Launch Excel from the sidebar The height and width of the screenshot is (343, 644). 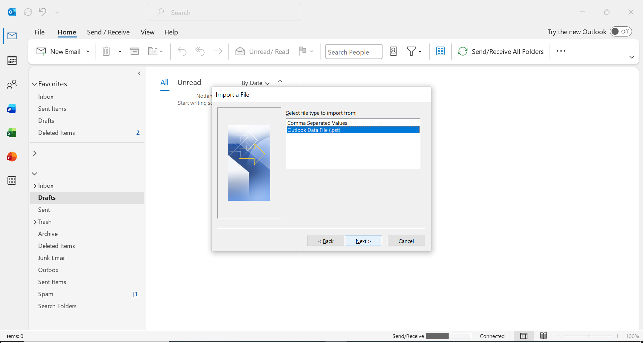[x=12, y=133]
